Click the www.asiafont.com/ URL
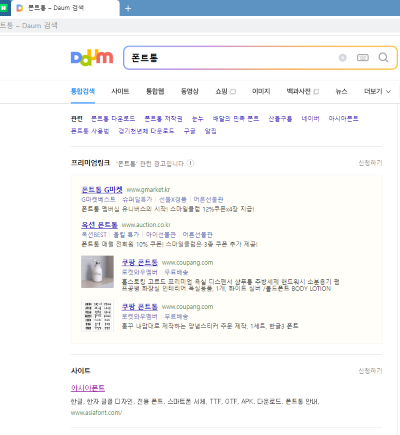 point(96,413)
